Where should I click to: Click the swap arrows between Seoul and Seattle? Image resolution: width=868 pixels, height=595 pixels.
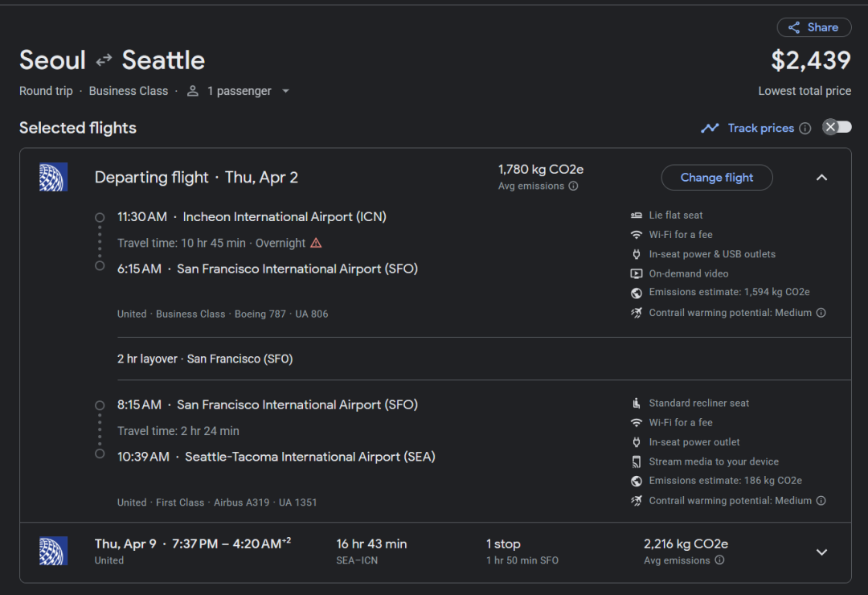click(x=104, y=60)
